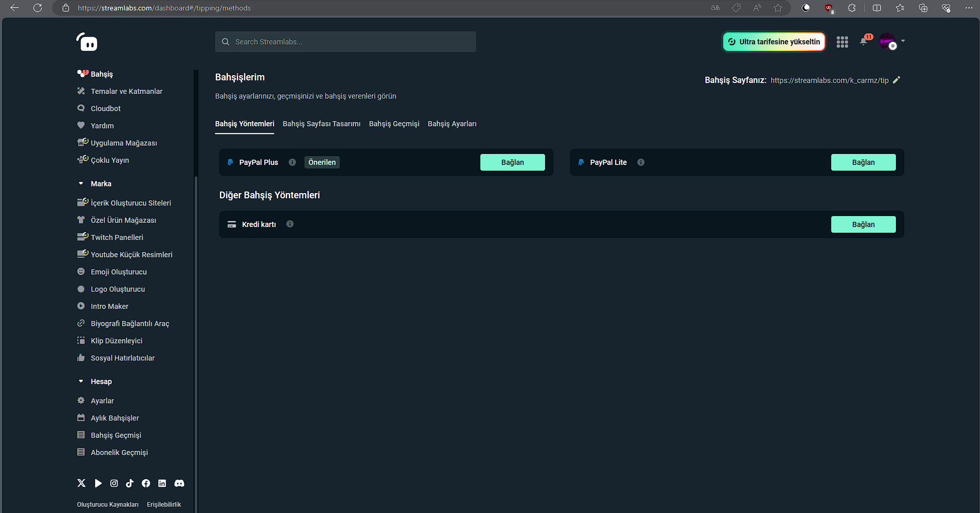Open Streamlabs Discord icon in footer
980x513 pixels.
point(179,483)
